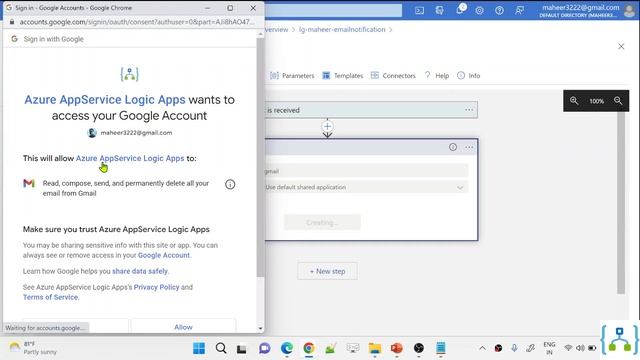Switch to Google Chrome on taskbar

click(309, 348)
